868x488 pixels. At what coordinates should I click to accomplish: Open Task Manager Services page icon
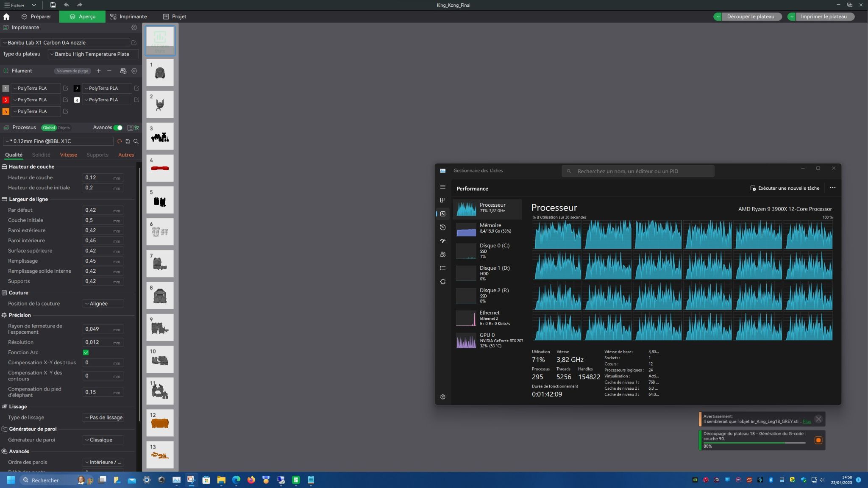coord(443,282)
